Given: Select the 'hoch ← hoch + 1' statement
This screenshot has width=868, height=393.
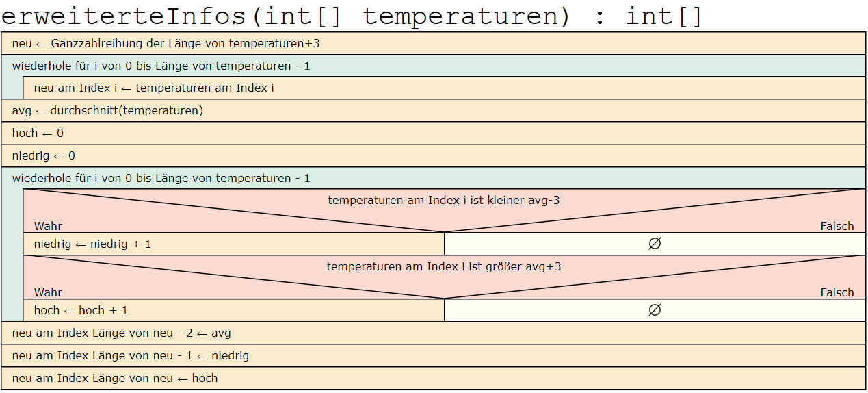Looking at the screenshot, I should click(81, 311).
